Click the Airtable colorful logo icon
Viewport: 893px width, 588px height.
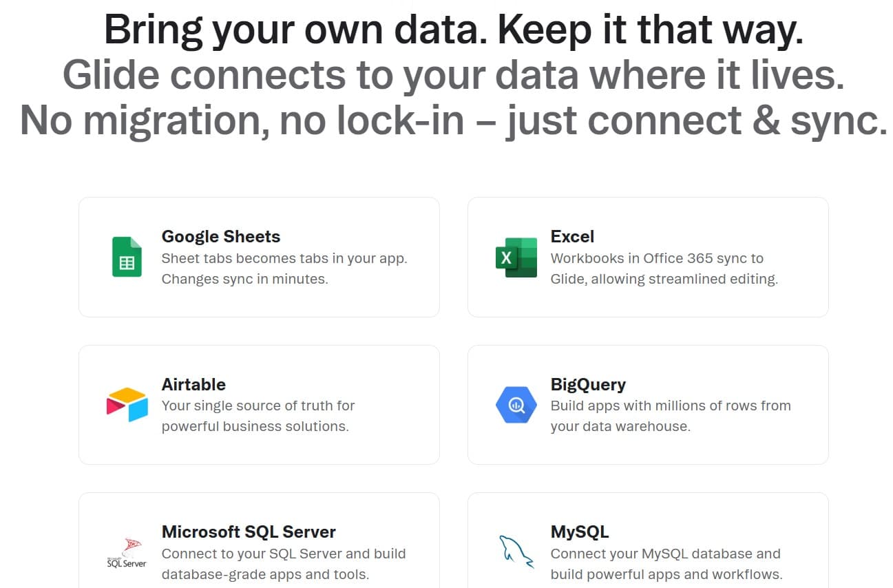[x=127, y=404]
